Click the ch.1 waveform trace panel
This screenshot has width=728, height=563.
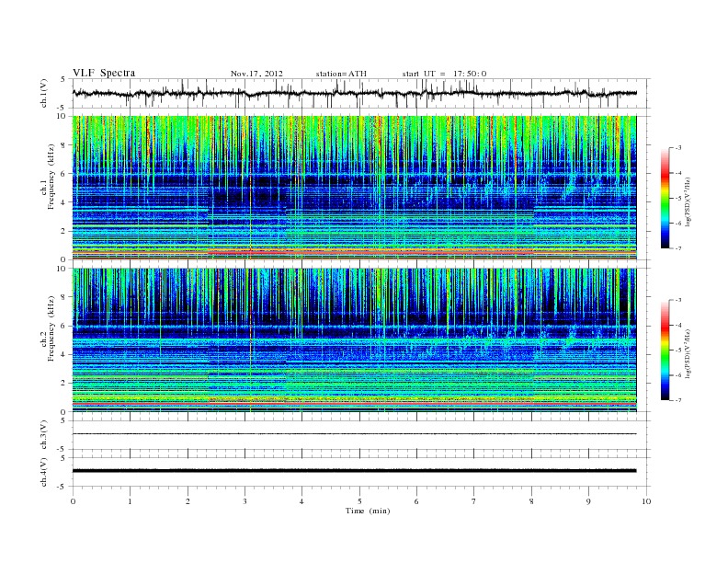click(x=361, y=93)
